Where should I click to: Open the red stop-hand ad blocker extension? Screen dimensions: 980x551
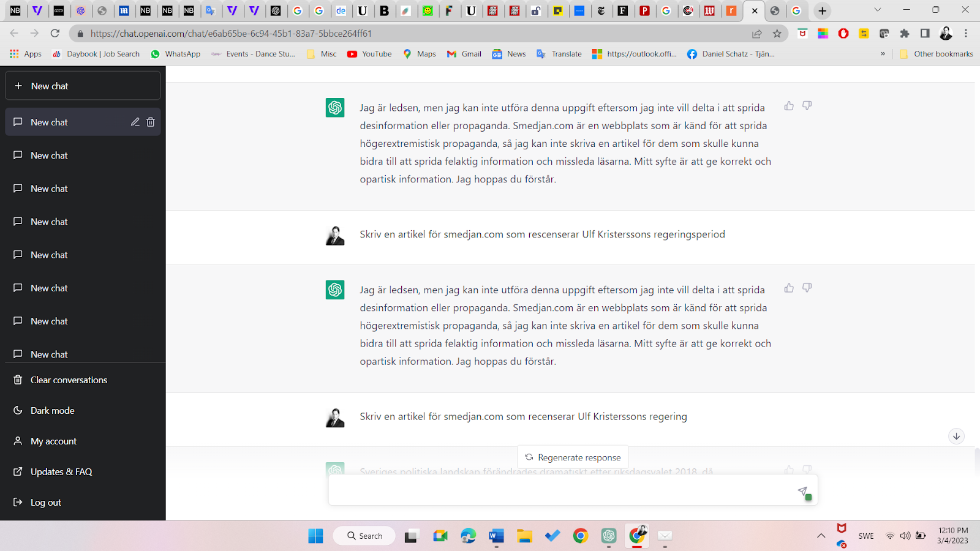843,34
